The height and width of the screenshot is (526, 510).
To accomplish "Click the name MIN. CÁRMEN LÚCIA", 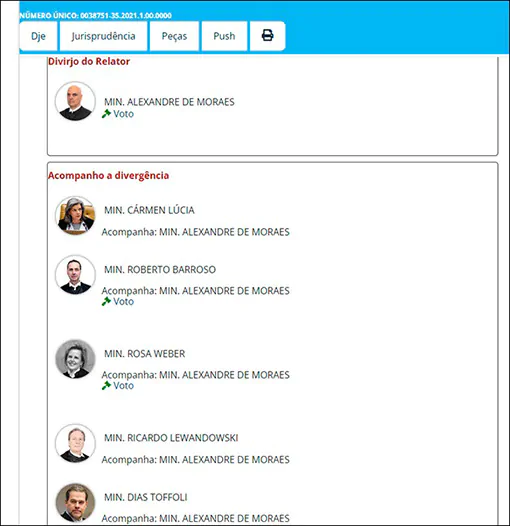I will coord(149,210).
